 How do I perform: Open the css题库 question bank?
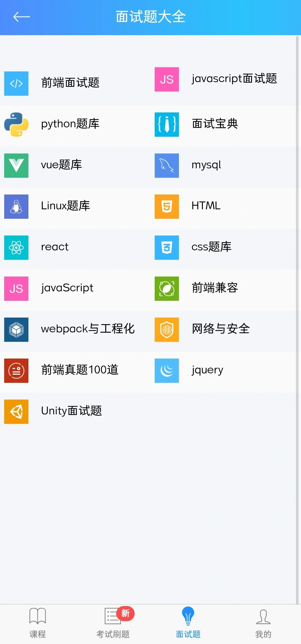(x=212, y=247)
